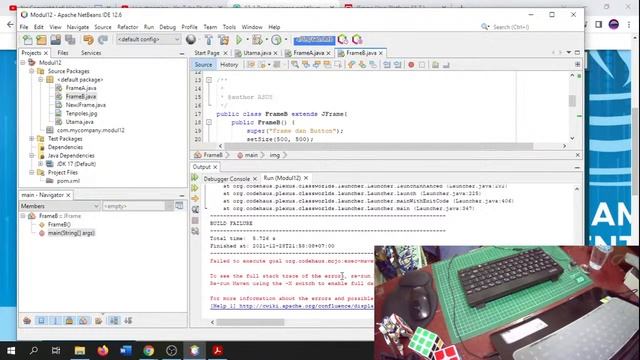
Task: Open the Profile menu
Action: pyautogui.click(x=189, y=27)
